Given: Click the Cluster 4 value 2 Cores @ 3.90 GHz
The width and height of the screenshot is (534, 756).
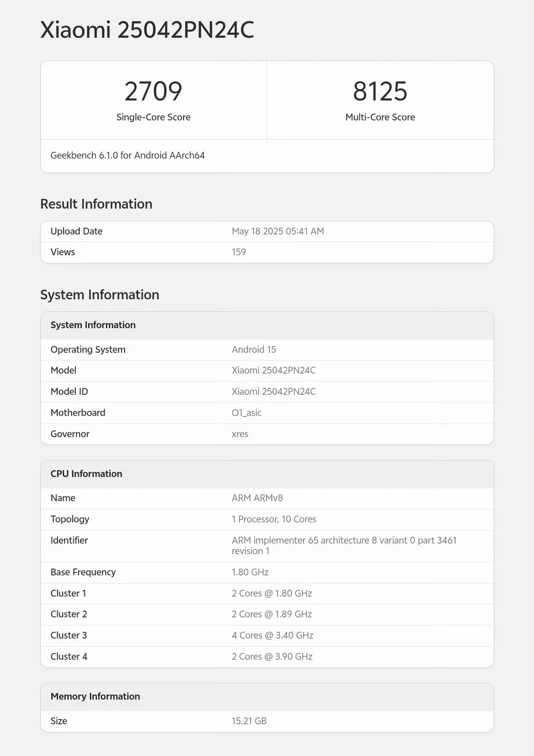Looking at the screenshot, I should pos(272,657).
